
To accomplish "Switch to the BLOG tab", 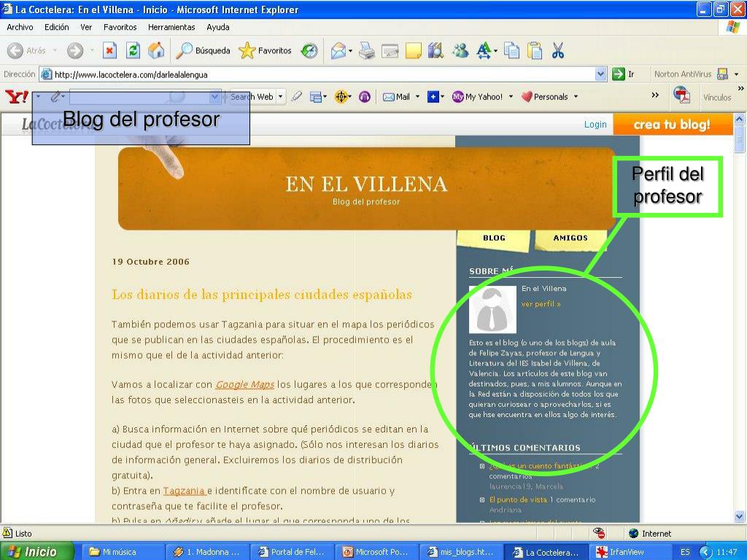I will (x=494, y=238).
